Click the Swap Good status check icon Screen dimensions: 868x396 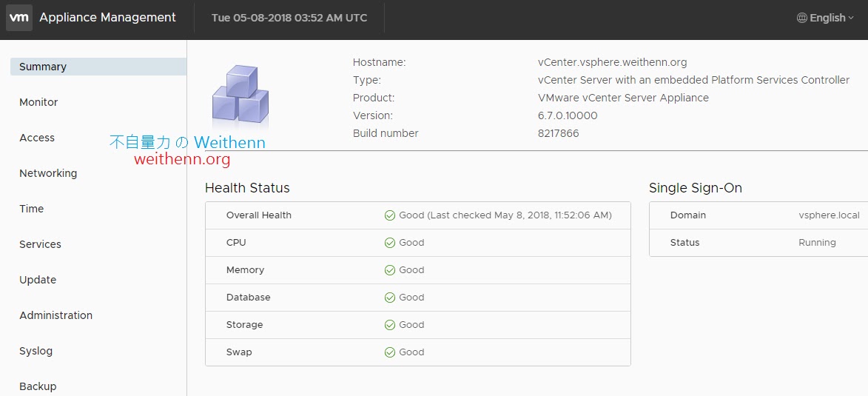point(390,352)
